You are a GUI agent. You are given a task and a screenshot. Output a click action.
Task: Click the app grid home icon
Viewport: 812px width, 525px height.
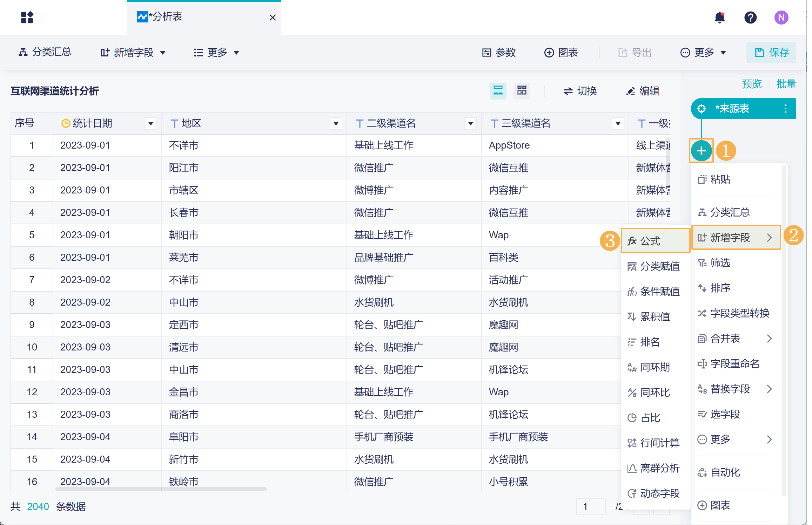point(27,17)
